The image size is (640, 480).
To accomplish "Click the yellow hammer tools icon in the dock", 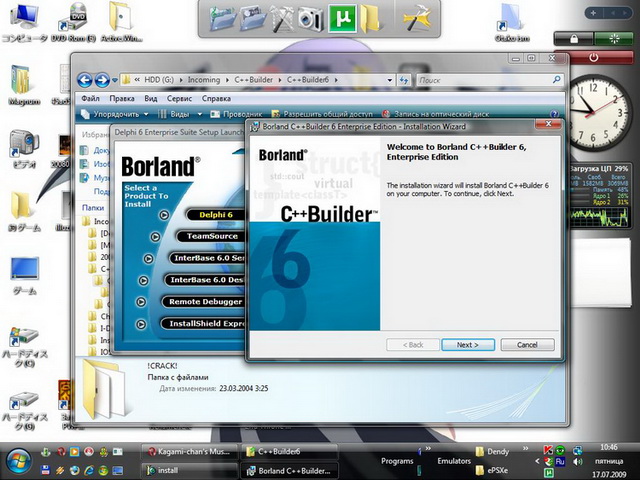I will tap(418, 18).
